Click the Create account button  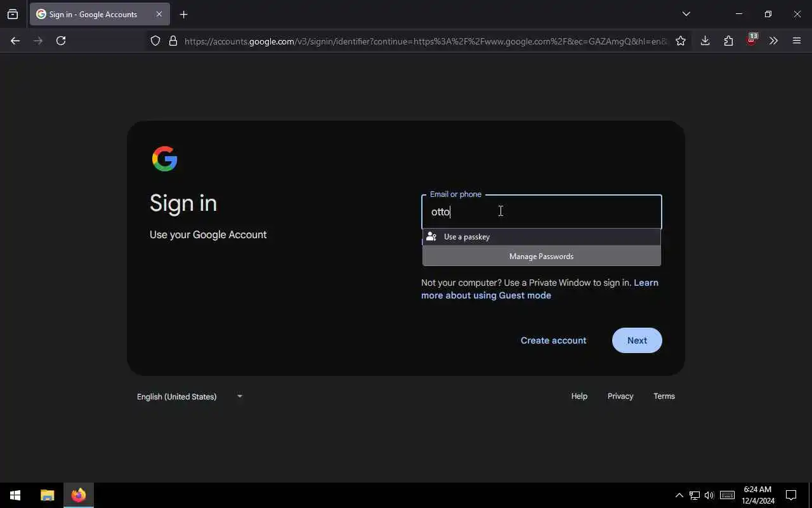(553, 340)
